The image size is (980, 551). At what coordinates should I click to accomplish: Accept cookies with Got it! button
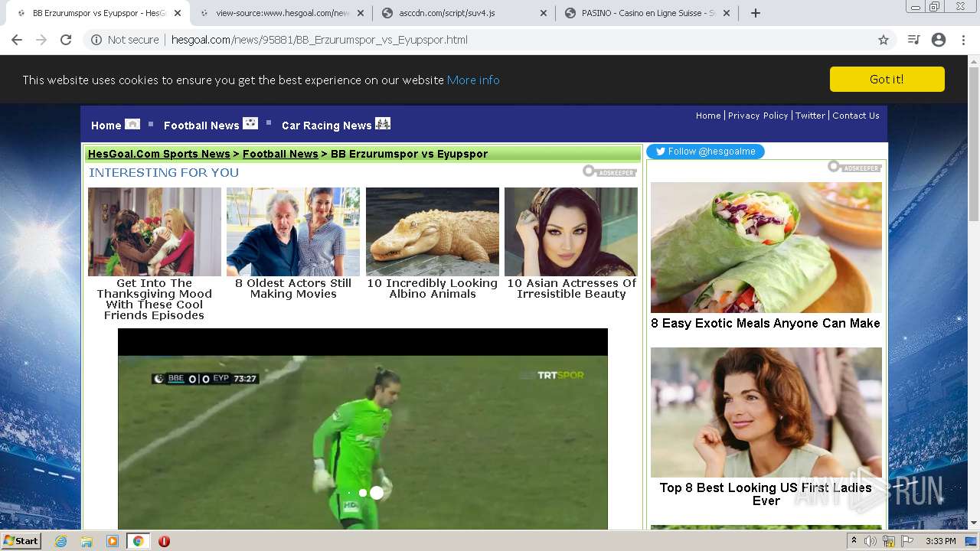887,79
